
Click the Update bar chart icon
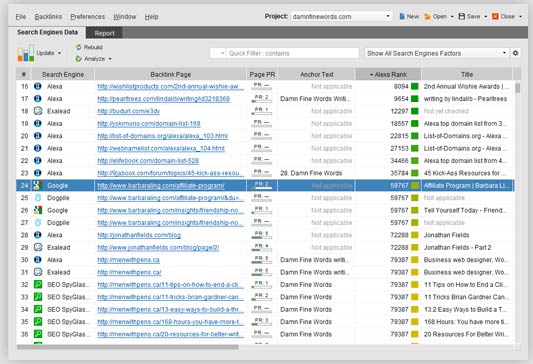click(x=26, y=53)
